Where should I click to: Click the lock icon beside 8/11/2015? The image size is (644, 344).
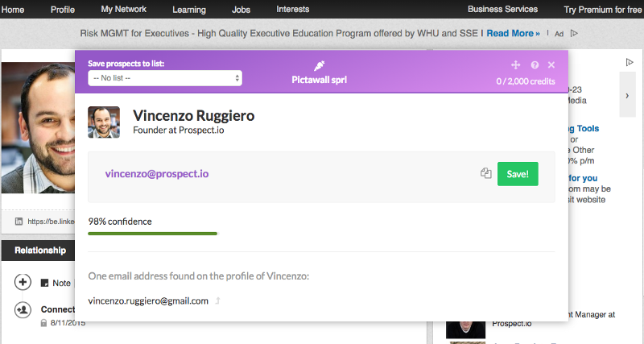click(x=43, y=323)
